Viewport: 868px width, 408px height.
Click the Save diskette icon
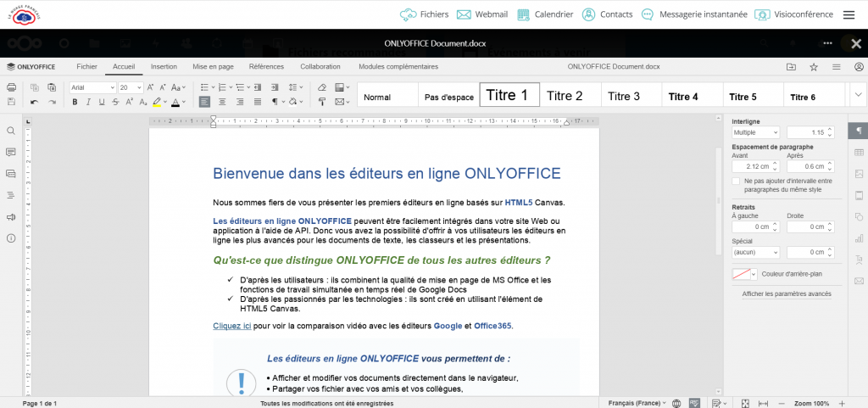tap(11, 102)
